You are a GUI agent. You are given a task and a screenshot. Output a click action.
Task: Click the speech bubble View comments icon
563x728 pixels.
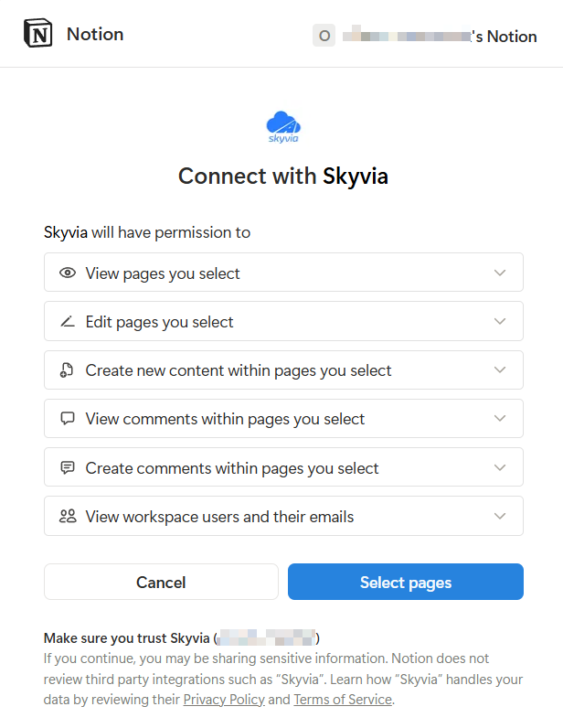(68, 419)
